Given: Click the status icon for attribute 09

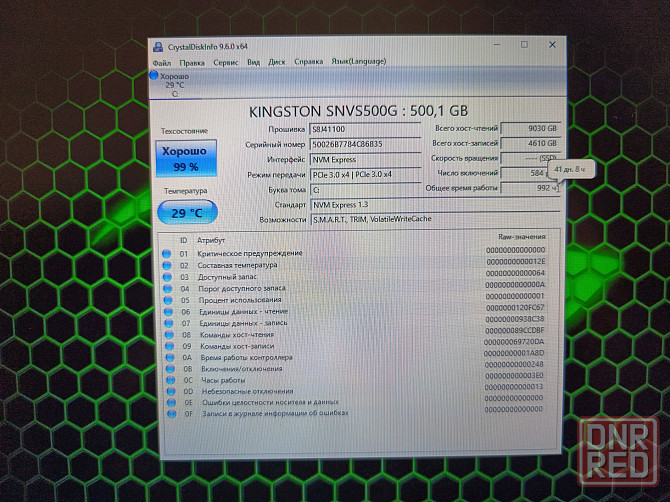Looking at the screenshot, I should pos(170,346).
